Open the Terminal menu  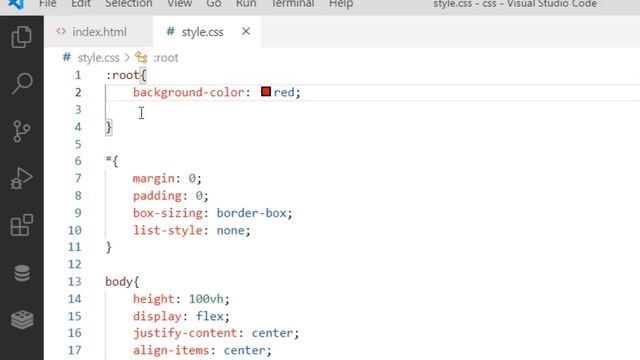[293, 4]
